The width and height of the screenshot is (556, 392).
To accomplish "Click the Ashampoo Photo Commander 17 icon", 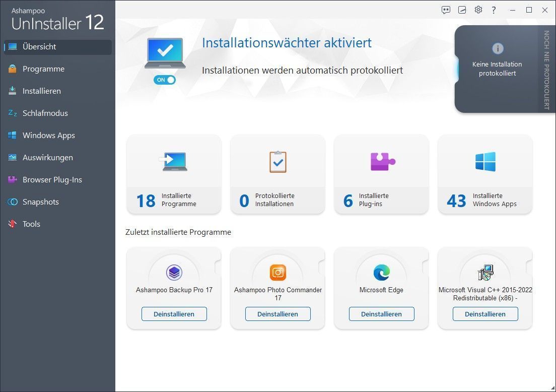I will coord(277,273).
